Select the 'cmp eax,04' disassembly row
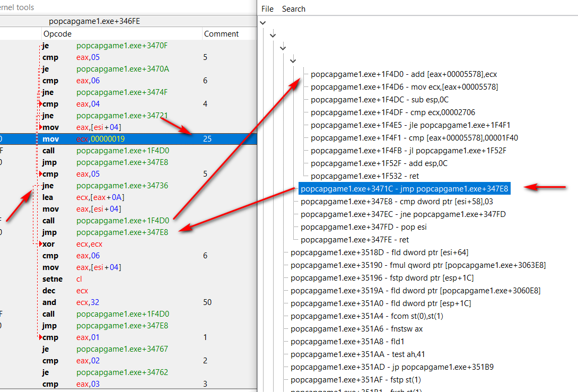Image resolution: width=578 pixels, height=392 pixels. click(128, 104)
